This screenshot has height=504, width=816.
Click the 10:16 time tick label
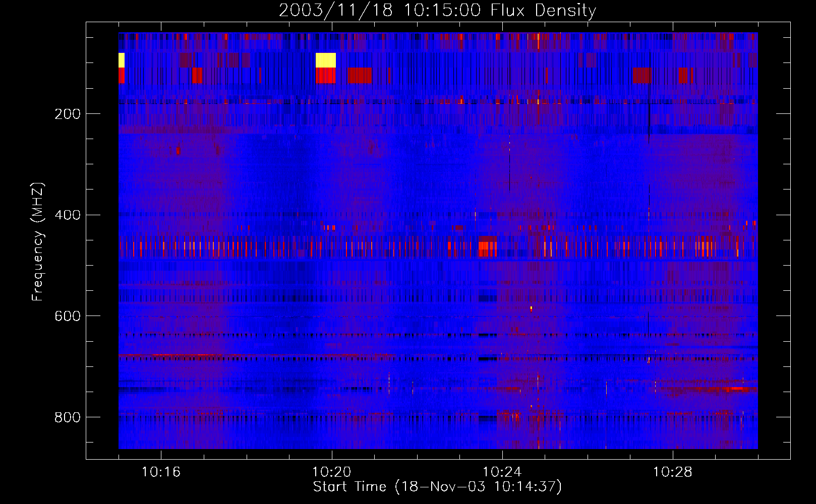click(x=161, y=472)
